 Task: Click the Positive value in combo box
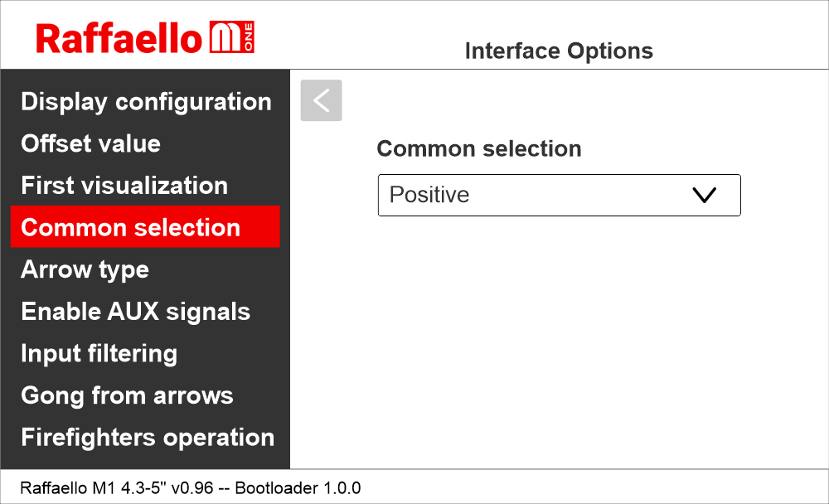[430, 195]
